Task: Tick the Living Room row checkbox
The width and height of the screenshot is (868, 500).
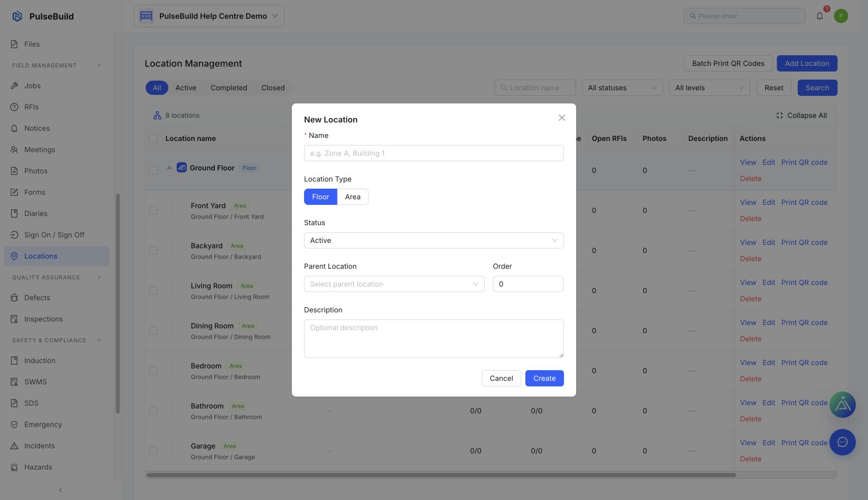Action: tap(153, 291)
